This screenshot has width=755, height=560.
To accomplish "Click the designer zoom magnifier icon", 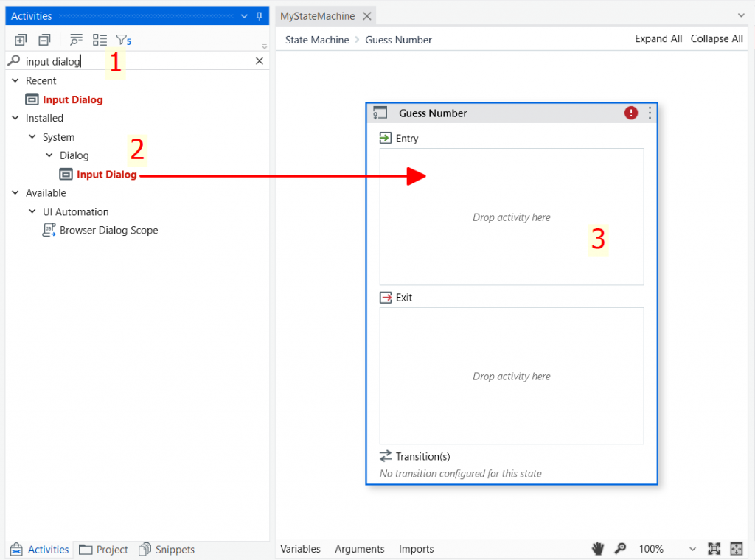I will [x=620, y=548].
